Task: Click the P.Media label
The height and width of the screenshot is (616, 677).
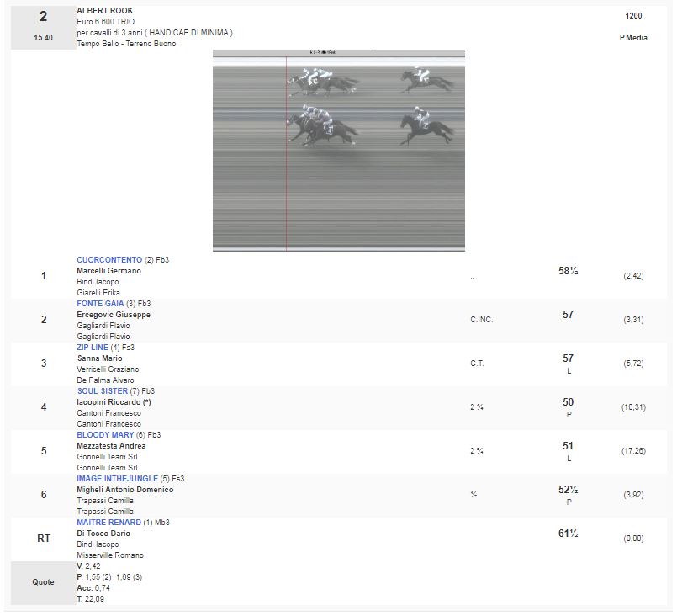Action: [x=633, y=38]
